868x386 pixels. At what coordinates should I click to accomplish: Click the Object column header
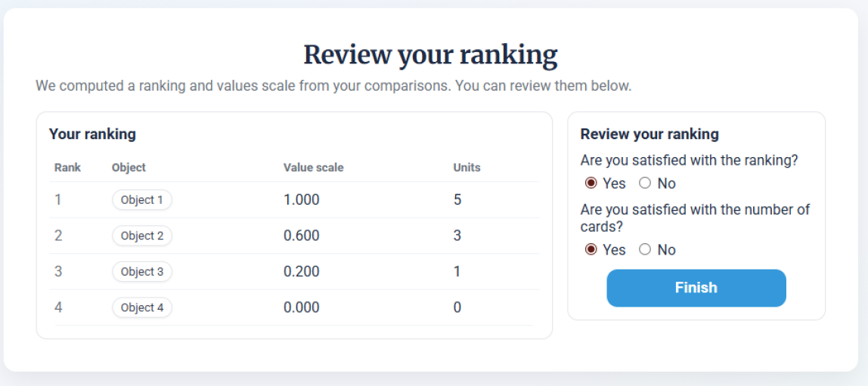coord(129,168)
